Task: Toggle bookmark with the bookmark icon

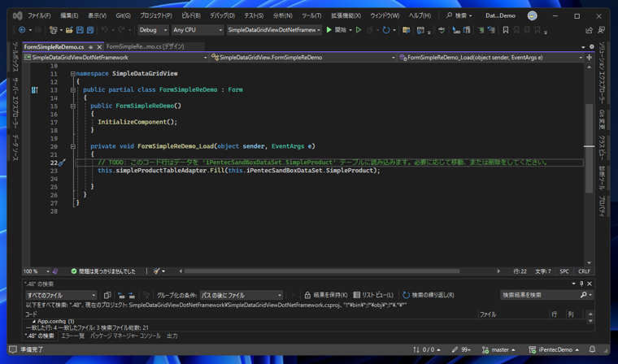Action: tap(506, 30)
